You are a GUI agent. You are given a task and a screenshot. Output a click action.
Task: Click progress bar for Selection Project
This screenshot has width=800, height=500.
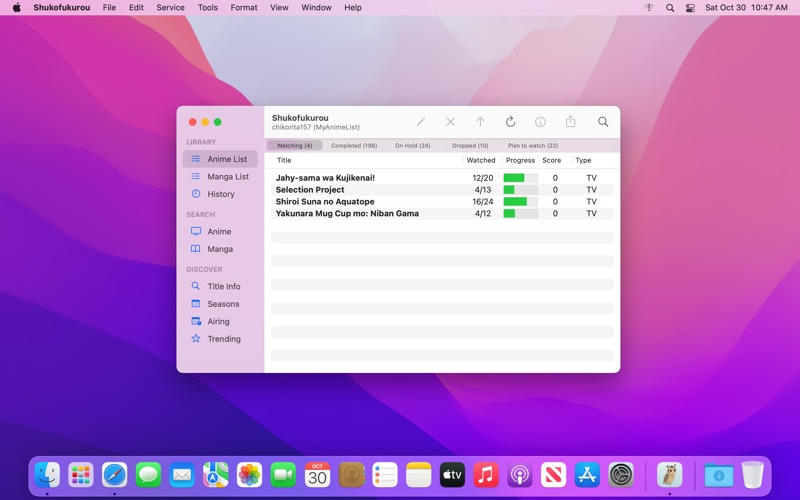(520, 190)
